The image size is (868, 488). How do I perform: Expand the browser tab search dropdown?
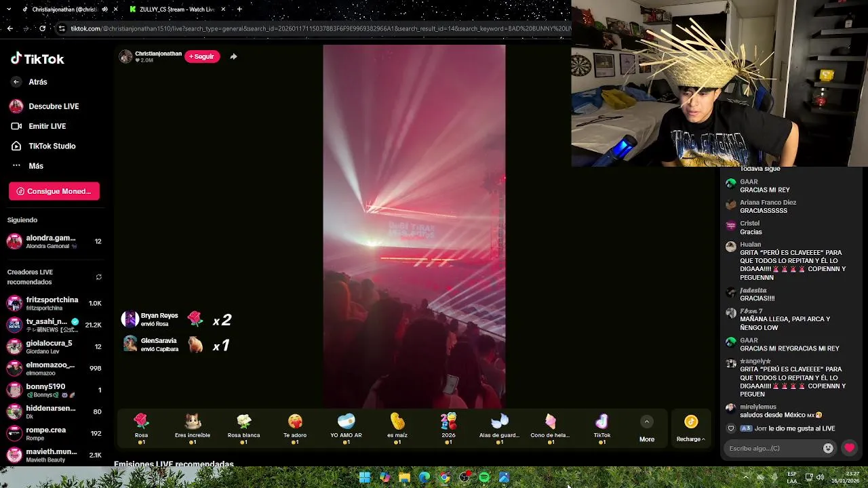coord(9,9)
